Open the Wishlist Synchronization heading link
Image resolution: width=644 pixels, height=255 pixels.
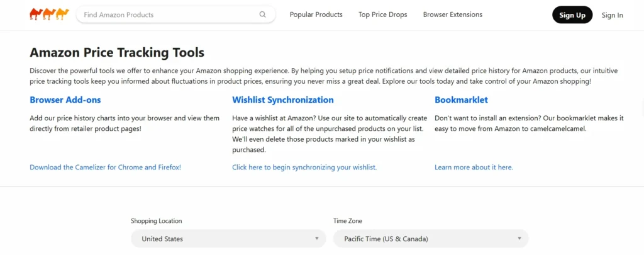pos(283,99)
